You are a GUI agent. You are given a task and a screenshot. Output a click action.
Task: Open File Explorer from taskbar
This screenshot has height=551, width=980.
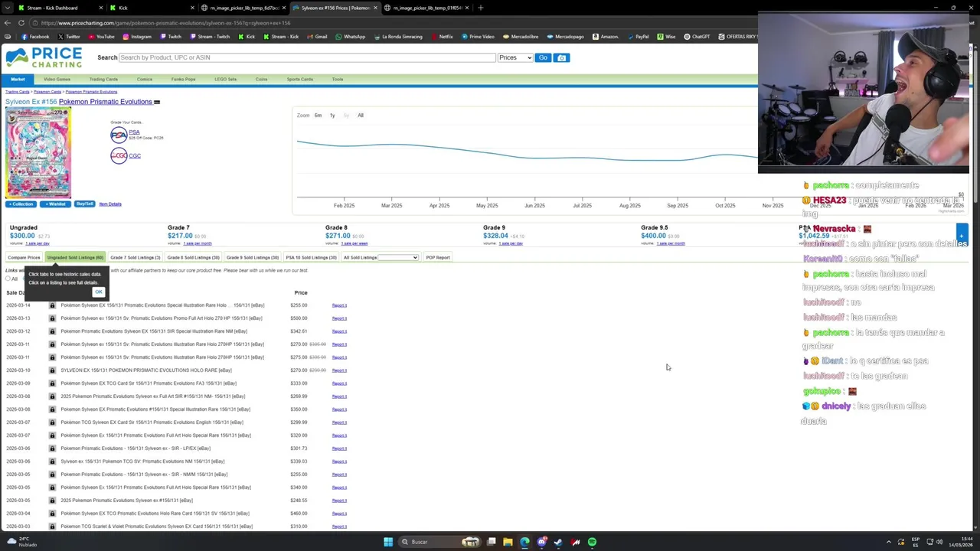pos(508,542)
